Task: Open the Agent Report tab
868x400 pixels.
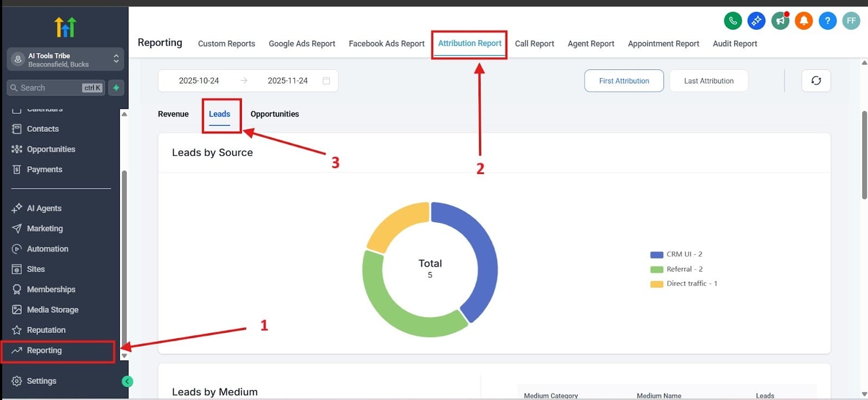Action: point(591,43)
